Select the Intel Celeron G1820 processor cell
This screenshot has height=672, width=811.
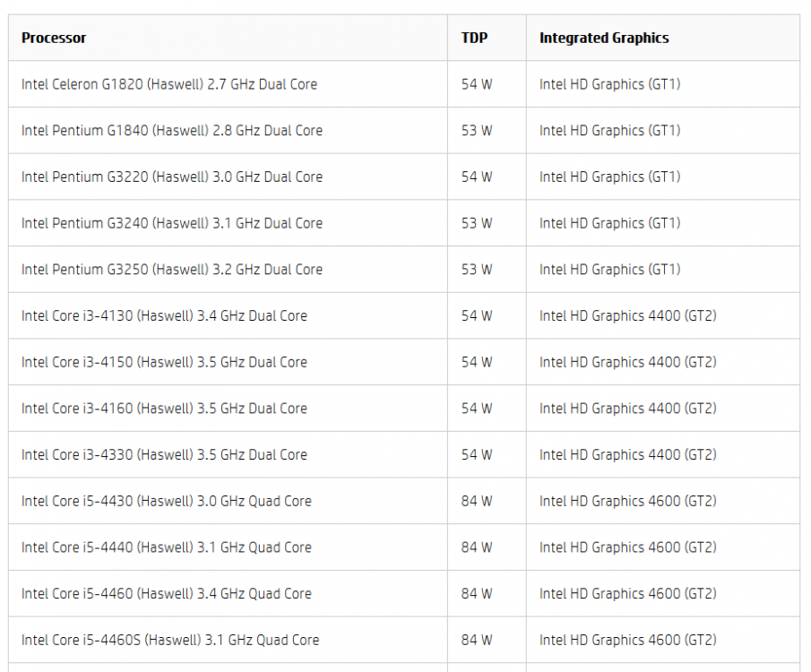coord(169,84)
